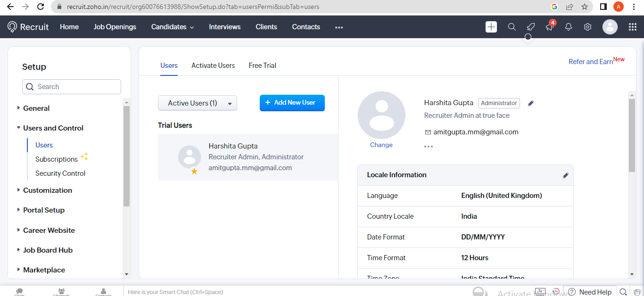Click the Channels icon in bottom bar

click(x=61, y=292)
